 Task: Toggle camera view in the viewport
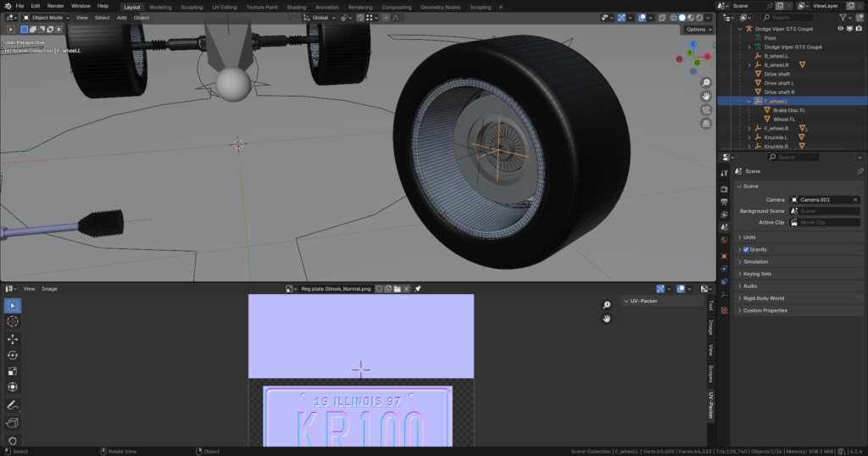[706, 110]
